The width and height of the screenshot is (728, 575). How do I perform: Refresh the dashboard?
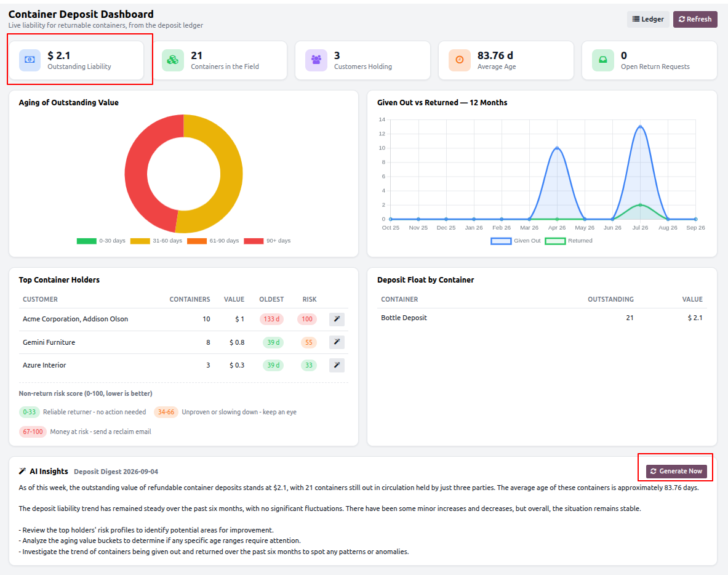[x=695, y=19]
